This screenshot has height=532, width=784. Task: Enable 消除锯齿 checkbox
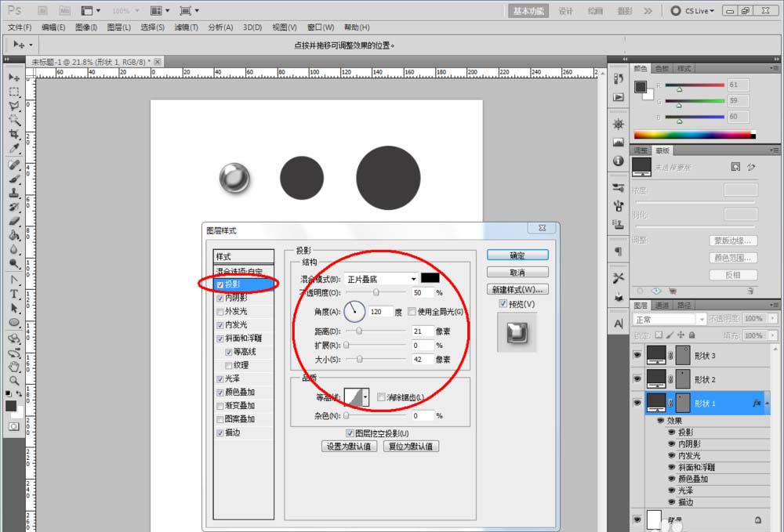coord(381,397)
